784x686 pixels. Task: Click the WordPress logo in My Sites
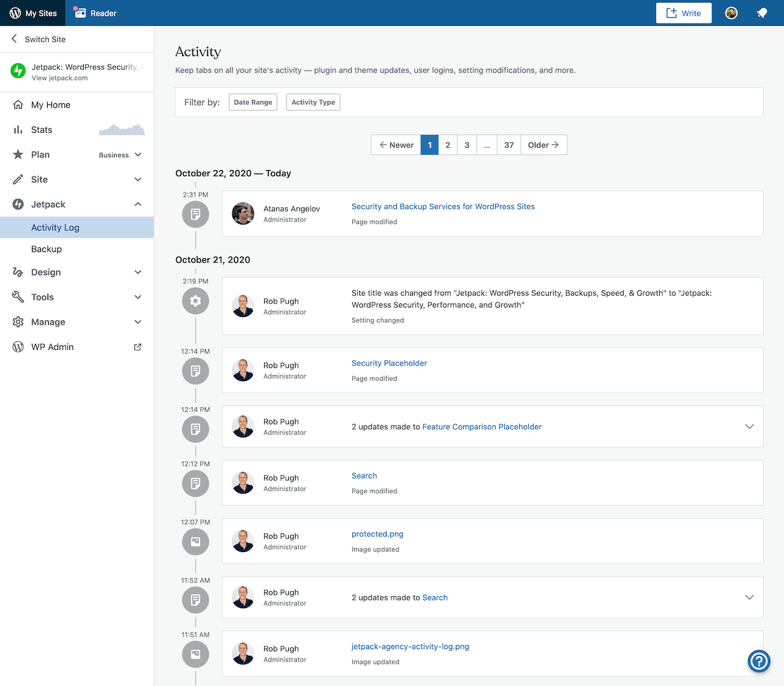click(x=15, y=13)
